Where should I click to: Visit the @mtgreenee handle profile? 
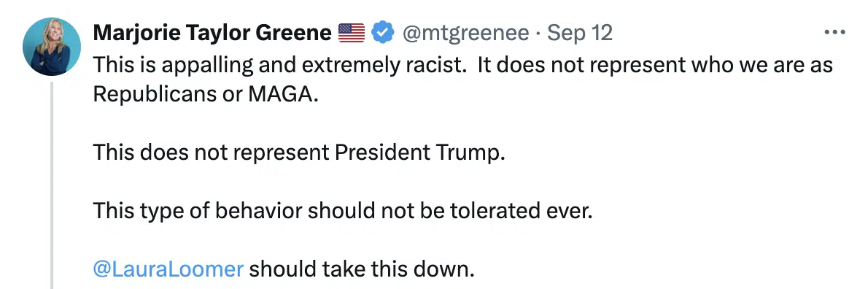click(465, 34)
